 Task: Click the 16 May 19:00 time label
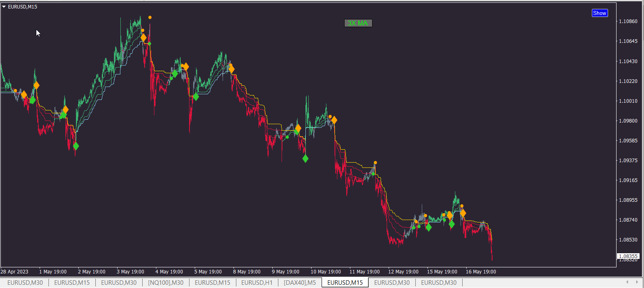(x=481, y=272)
